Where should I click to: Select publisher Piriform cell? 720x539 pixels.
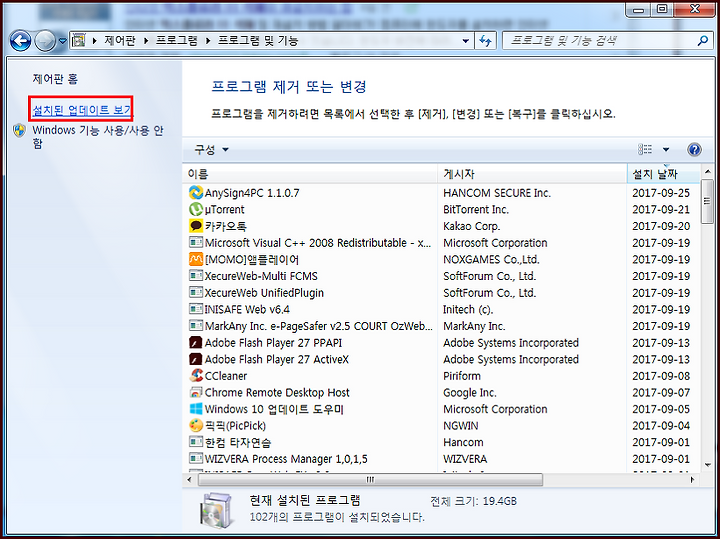(462, 376)
